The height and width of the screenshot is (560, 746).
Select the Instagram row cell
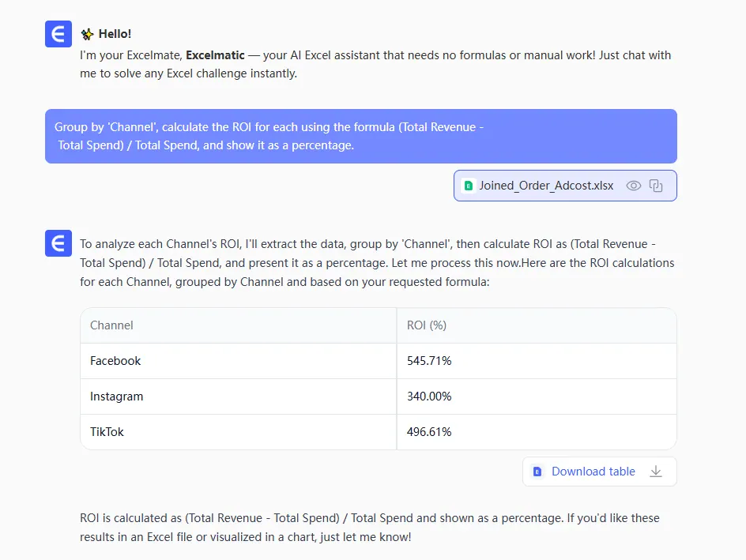coord(117,397)
